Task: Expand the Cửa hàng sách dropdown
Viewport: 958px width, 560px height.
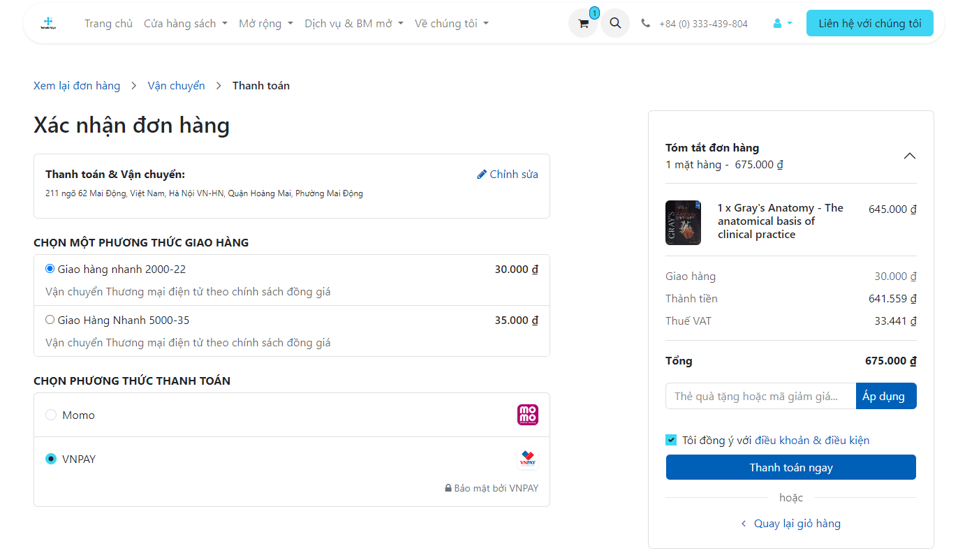Action: [x=185, y=24]
